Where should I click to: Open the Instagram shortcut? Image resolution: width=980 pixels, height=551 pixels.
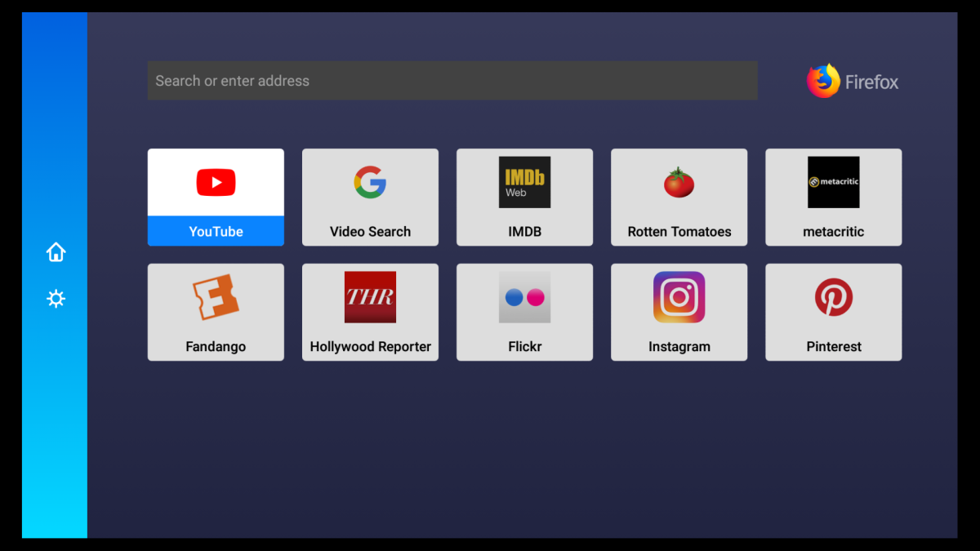click(679, 312)
